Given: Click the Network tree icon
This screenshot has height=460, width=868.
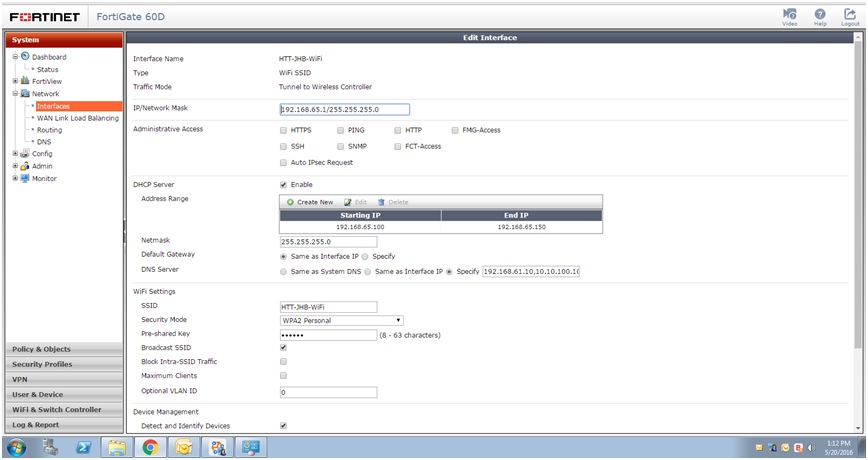Looking at the screenshot, I should click(25, 94).
